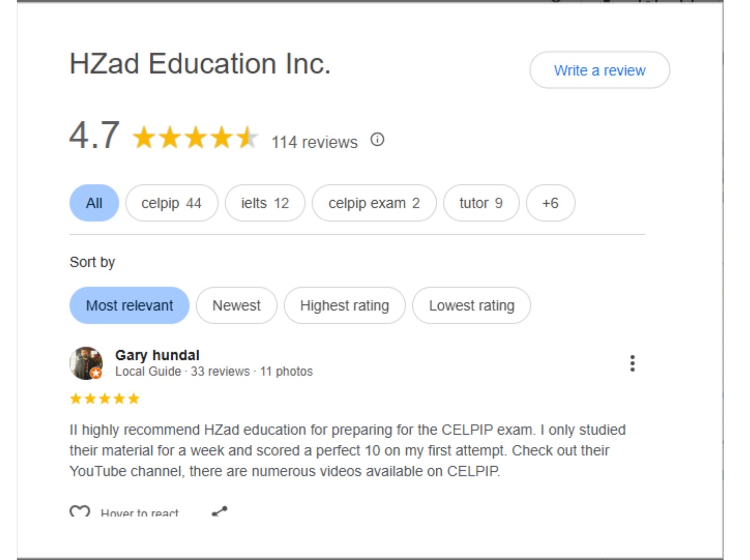
Task: Filter reviews by celpip keyword
Action: click(x=171, y=203)
